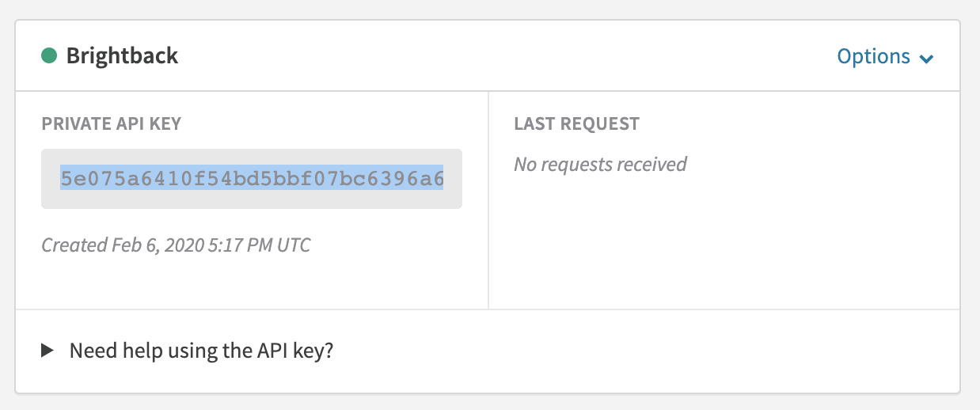Click the LAST REQUEST heading
Viewport: 980px width, 410px height.
click(x=576, y=123)
